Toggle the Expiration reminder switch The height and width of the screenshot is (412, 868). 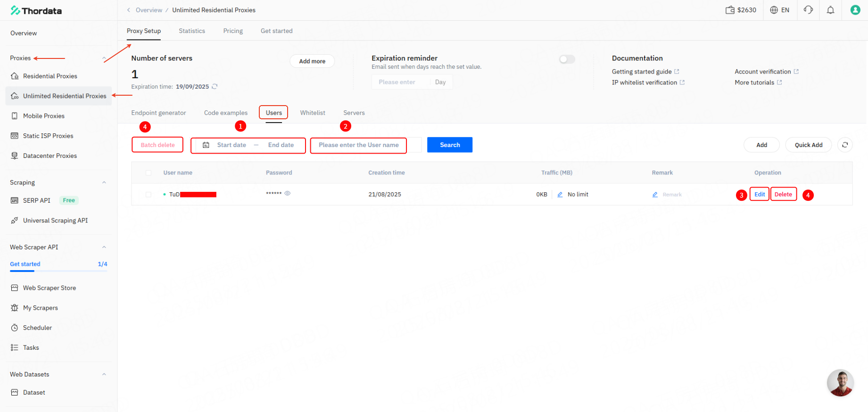(567, 59)
